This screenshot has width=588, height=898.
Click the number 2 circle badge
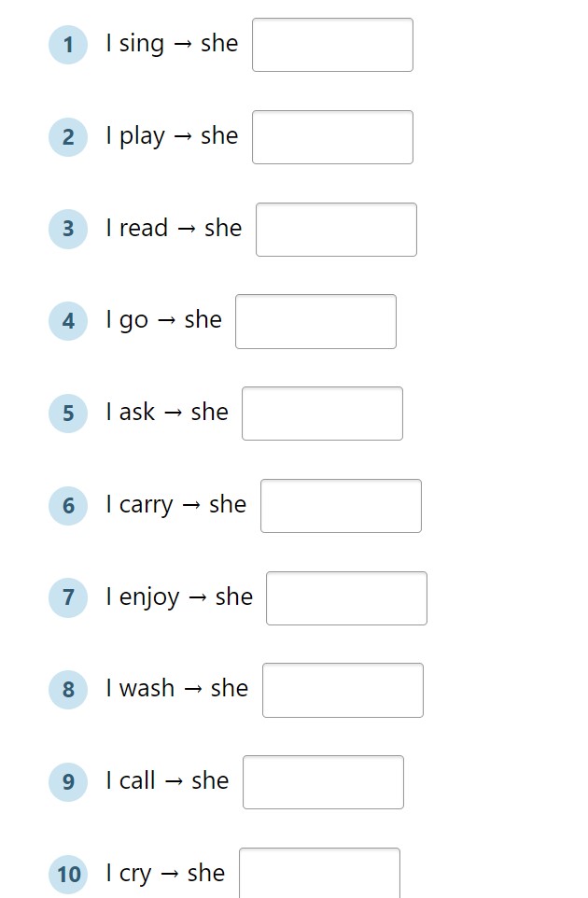tap(68, 137)
